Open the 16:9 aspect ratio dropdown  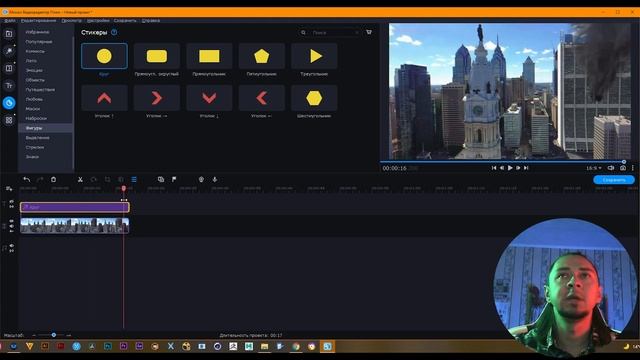tap(593, 168)
